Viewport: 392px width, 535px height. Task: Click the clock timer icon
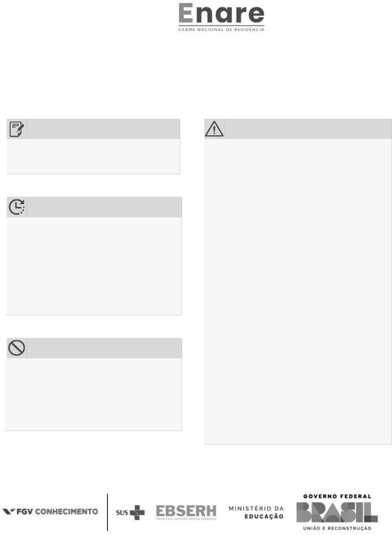tap(17, 207)
